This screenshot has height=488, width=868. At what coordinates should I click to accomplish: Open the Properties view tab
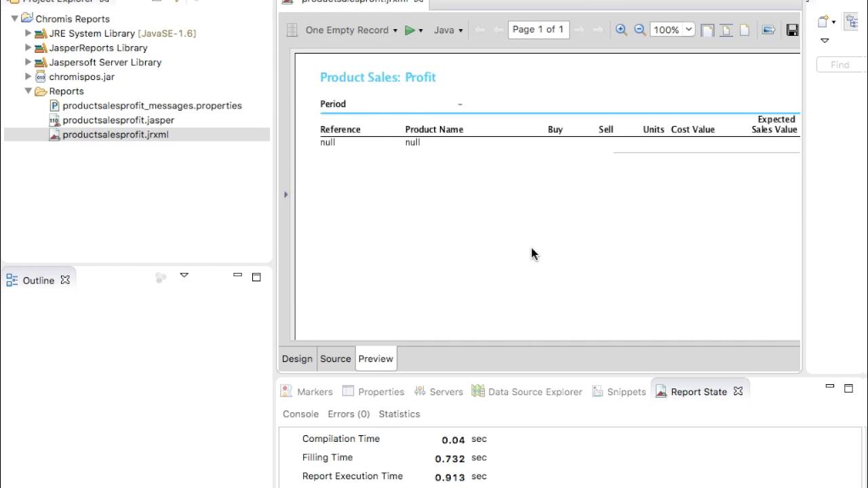pos(373,392)
